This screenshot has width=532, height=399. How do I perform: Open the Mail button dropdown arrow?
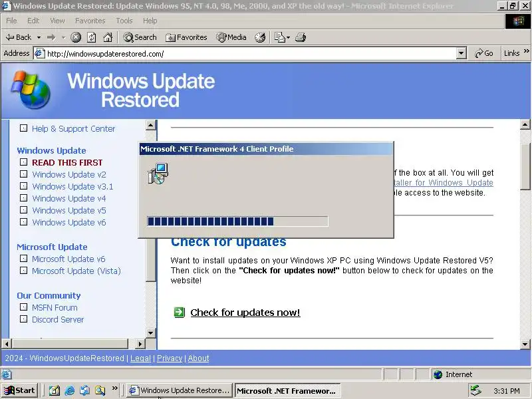[288, 37]
